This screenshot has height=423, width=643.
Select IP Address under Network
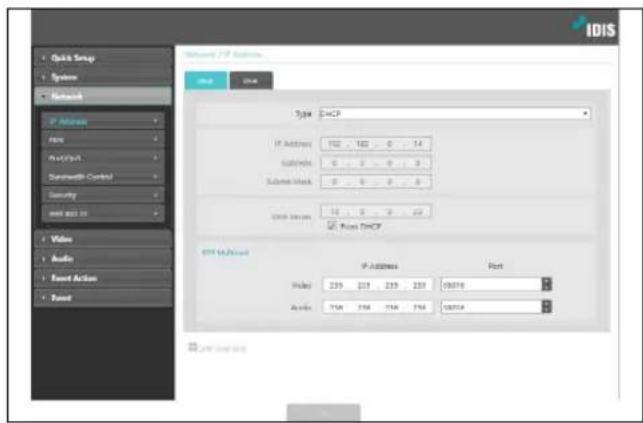[103, 121]
